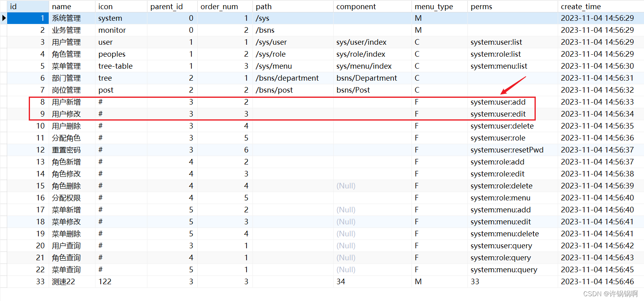The image size is (644, 301).
Task: Select the name cell '分配权限'
Action: (x=72, y=198)
